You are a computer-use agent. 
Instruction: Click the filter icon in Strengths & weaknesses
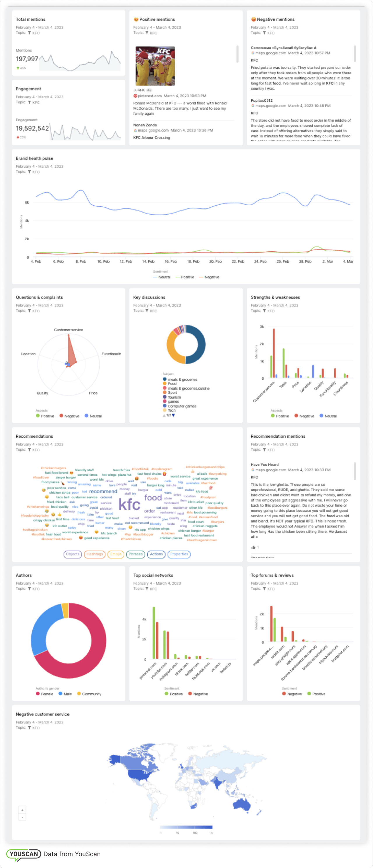pos(264,311)
